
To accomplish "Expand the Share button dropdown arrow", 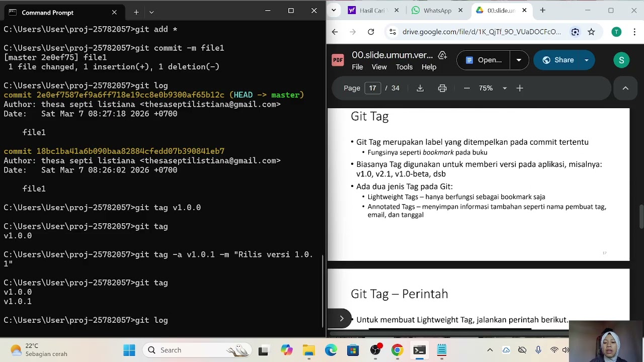I will point(586,60).
